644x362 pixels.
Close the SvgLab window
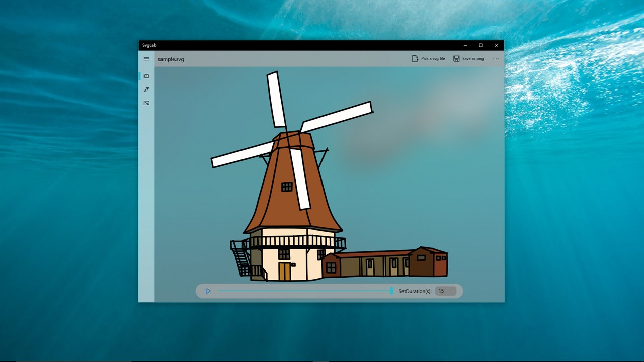pos(497,45)
